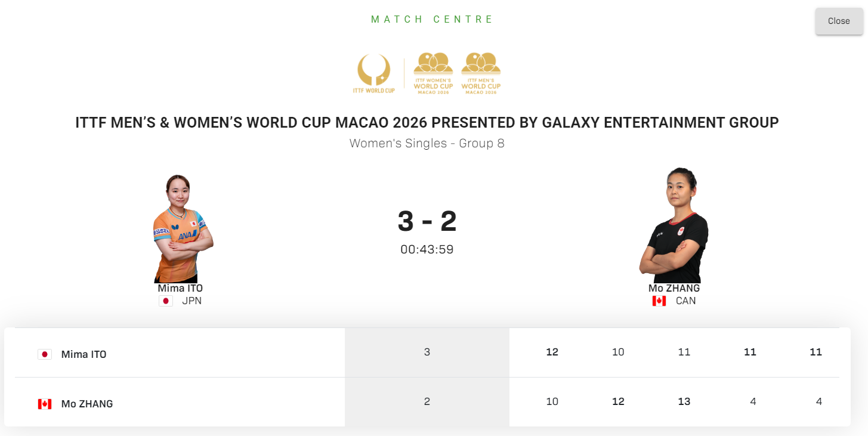The image size is (868, 436).
Task: Click the Japan flag under Mima ITO photo
Action: pyautogui.click(x=166, y=301)
